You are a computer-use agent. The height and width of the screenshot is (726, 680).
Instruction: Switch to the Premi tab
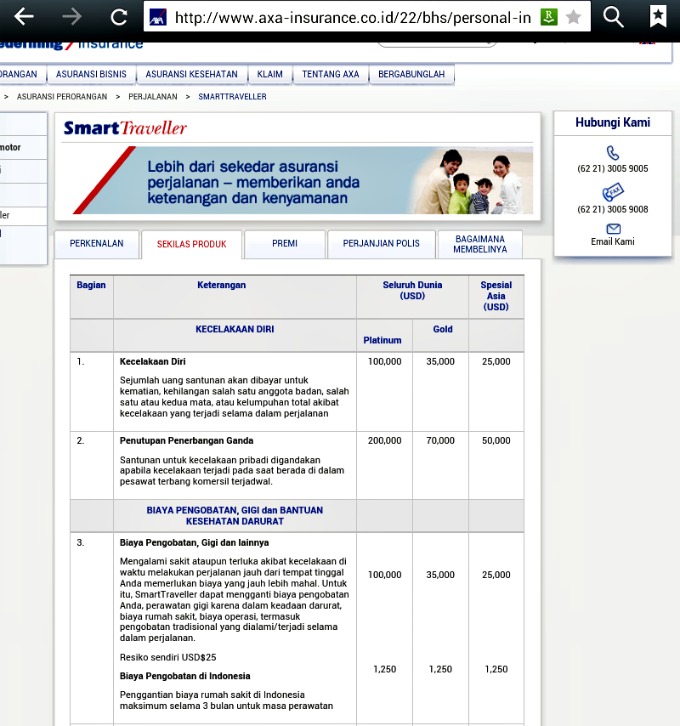(x=285, y=244)
